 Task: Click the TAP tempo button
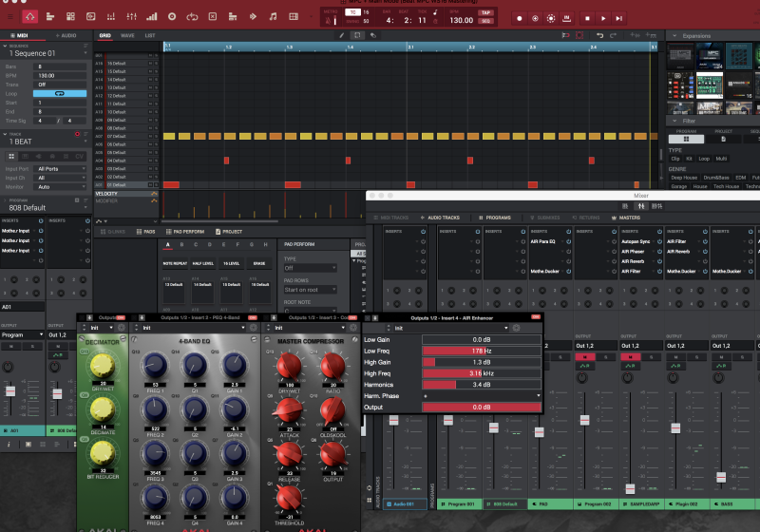click(x=485, y=12)
